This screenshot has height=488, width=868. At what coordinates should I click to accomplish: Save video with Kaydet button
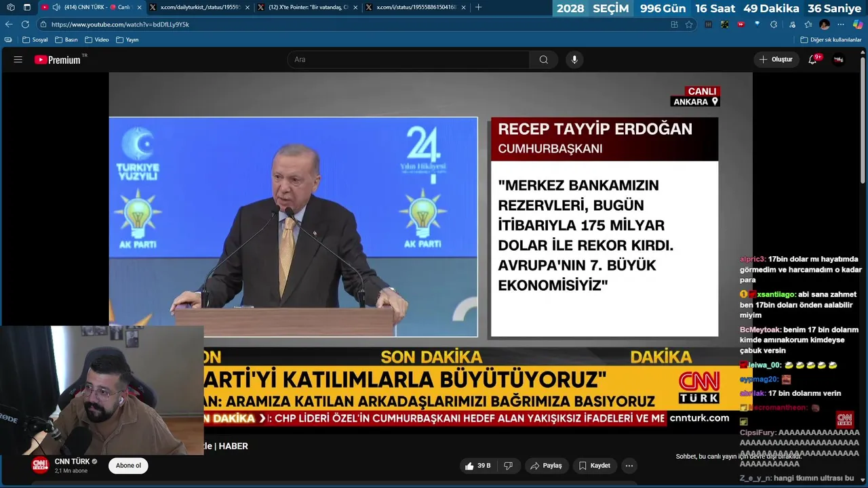(595, 466)
